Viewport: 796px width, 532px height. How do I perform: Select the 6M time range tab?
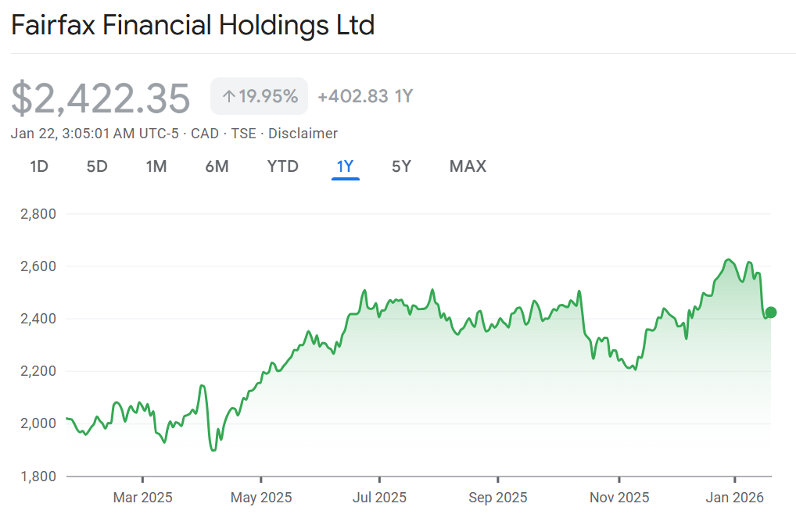coord(217,166)
